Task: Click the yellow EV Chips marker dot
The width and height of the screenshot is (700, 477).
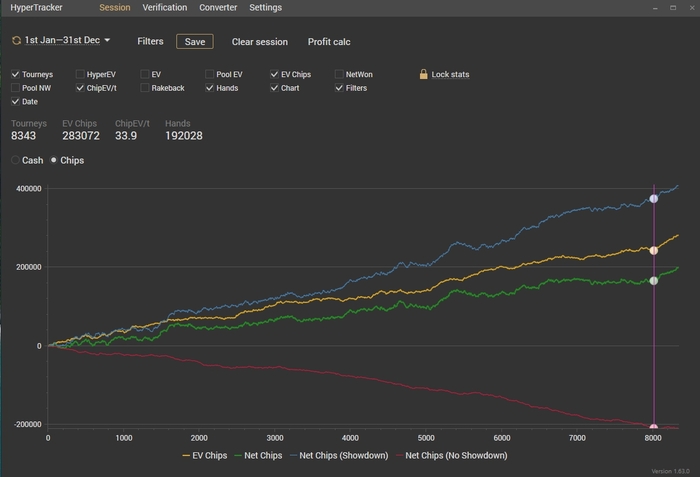Action: coord(654,251)
